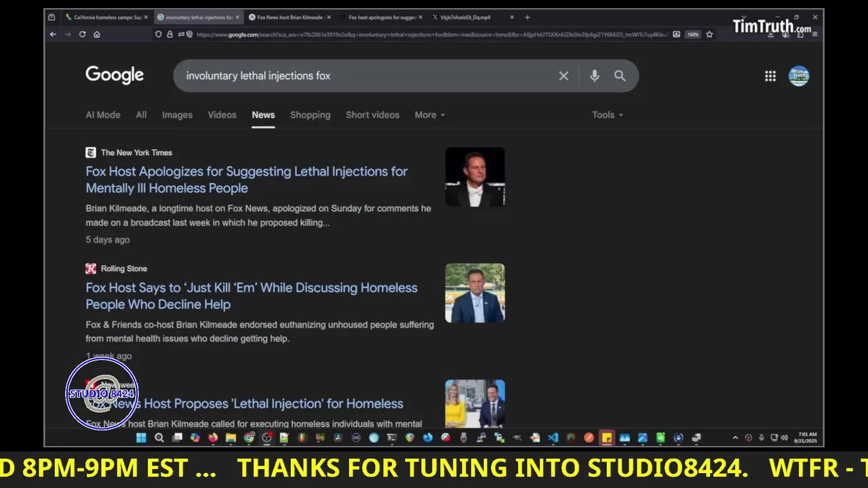This screenshot has width=868, height=488.
Task: Switch to the AI Mode tab
Action: pyautogui.click(x=103, y=115)
